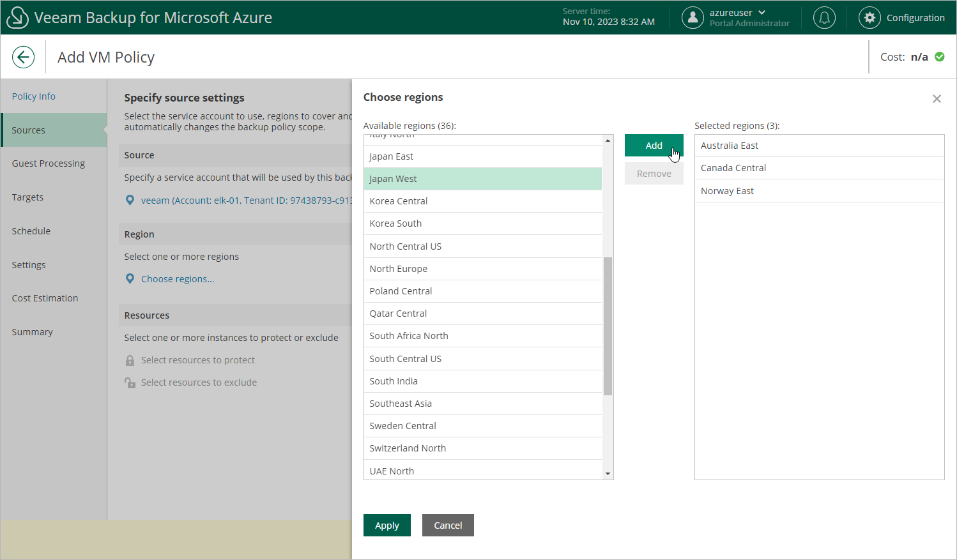
Task: Open the azureuser profile icon
Action: [693, 17]
